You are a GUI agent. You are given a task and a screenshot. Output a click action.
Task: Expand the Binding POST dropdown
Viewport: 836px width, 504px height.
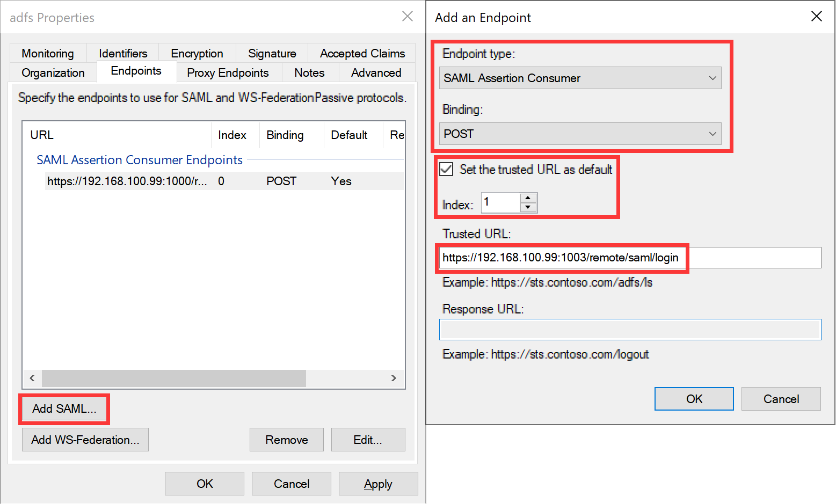pos(580,134)
